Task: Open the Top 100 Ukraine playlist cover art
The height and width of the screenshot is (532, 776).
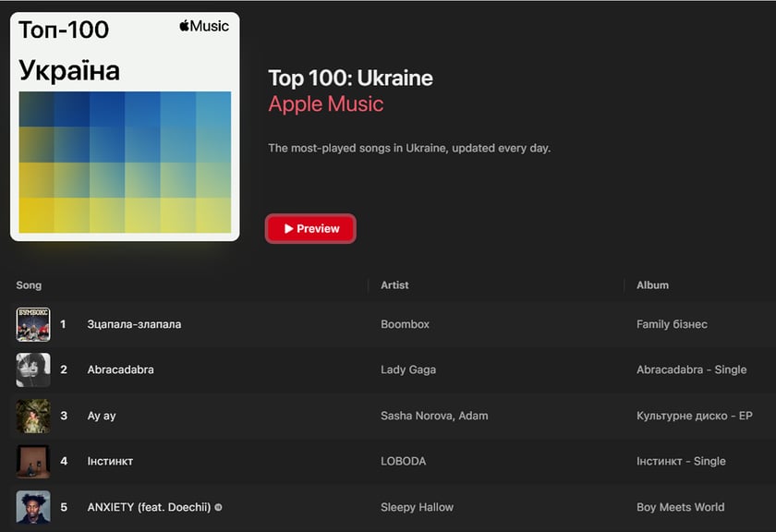Action: point(125,127)
